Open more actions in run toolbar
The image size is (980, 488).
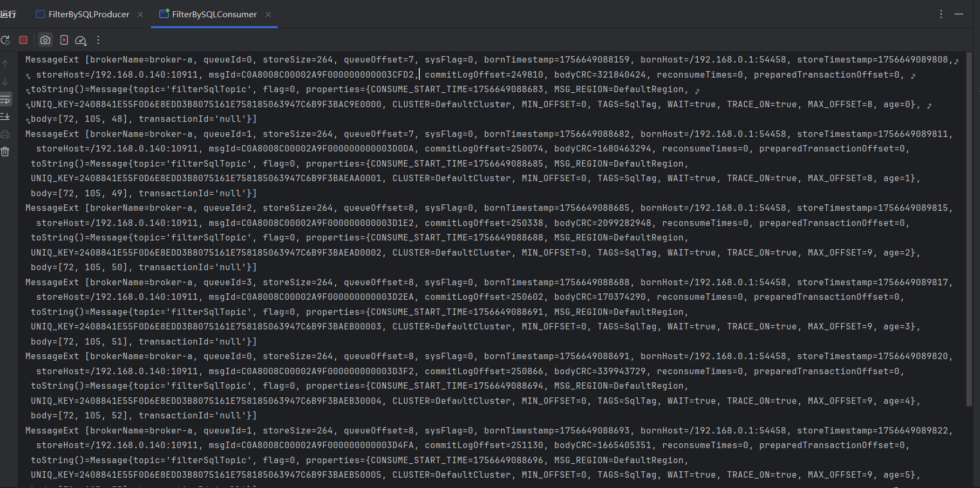coord(98,40)
